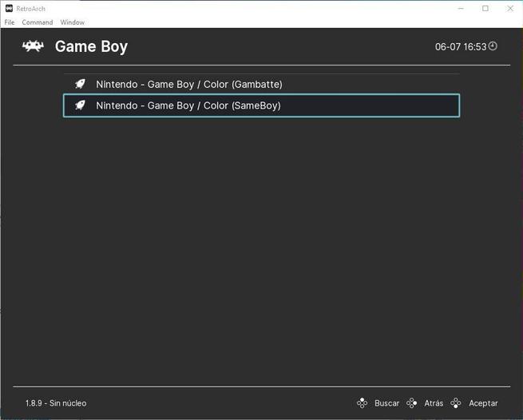Click the gamepad icon beside Buscar
Screen dimensions: 523x420
362,403
